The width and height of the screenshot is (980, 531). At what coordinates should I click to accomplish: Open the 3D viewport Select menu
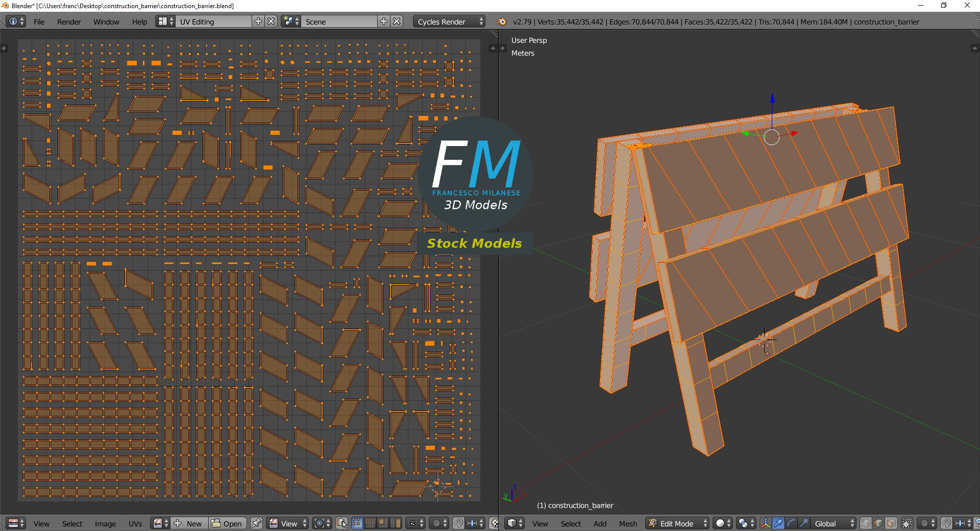(x=571, y=524)
